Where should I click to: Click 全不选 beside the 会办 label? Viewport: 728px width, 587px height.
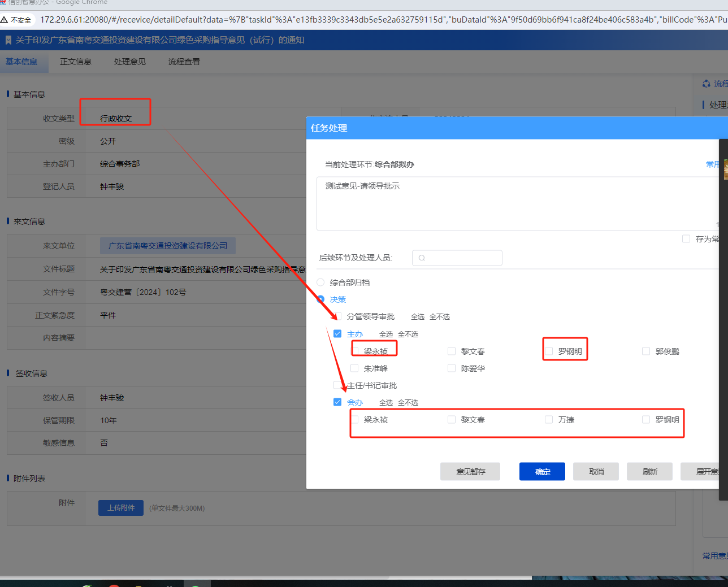pyautogui.click(x=408, y=403)
